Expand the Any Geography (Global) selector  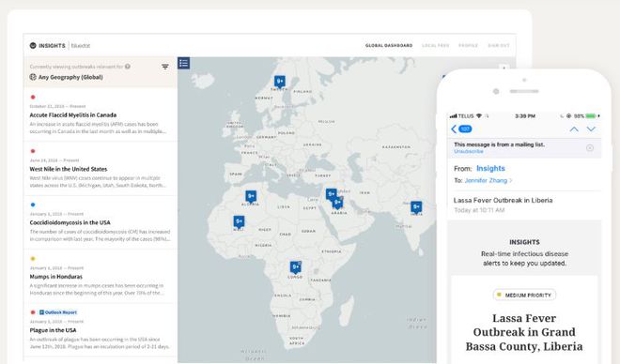coord(67,77)
